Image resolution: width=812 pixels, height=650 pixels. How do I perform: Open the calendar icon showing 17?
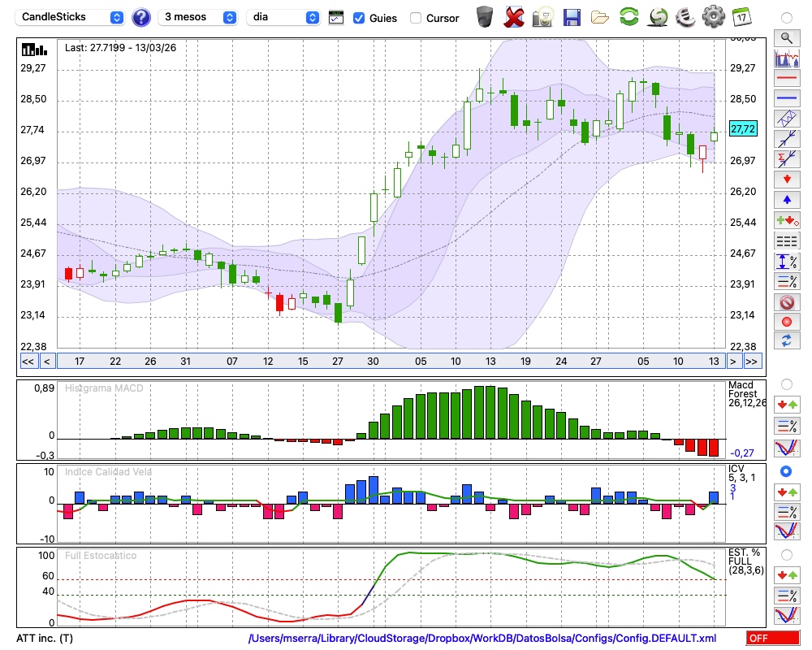pyautogui.click(x=741, y=16)
